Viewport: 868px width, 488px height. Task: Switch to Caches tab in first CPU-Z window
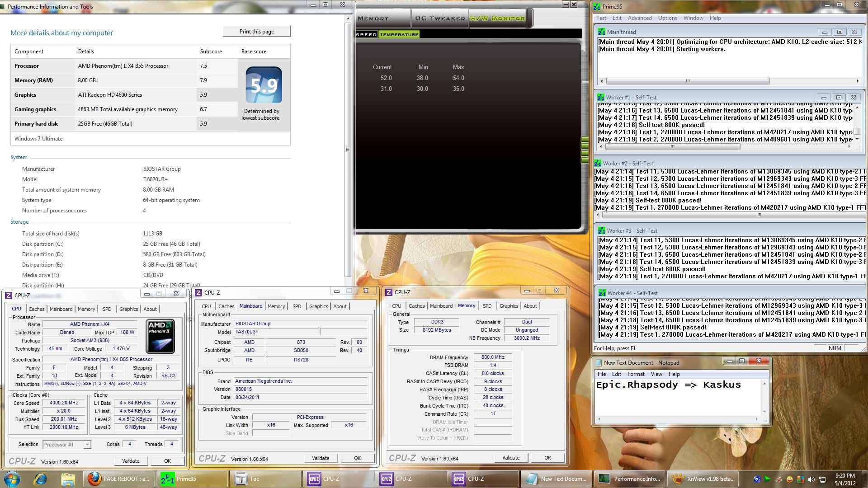(36, 309)
